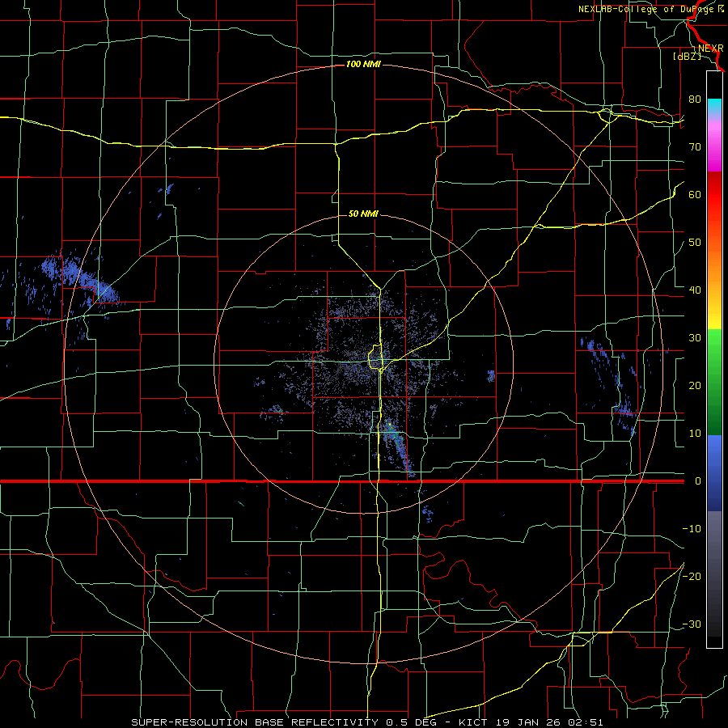Click the -30 value on the dBZ scale
Screen dimensions: 728x728
[692, 624]
